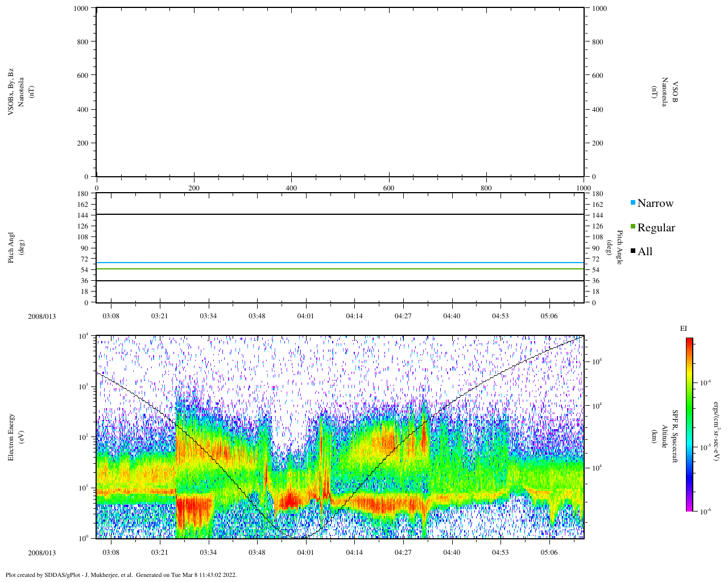Select the 'Narrow' legend label
728x582 pixels.
pos(655,203)
